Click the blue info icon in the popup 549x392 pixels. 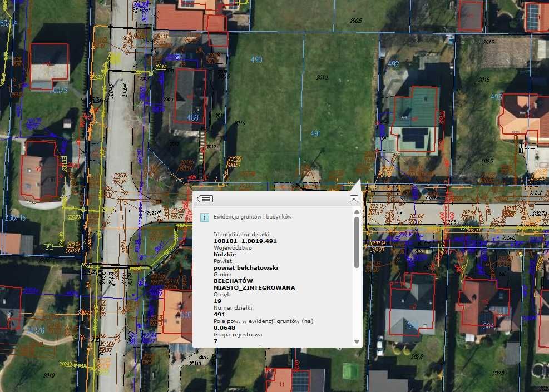pos(204,217)
